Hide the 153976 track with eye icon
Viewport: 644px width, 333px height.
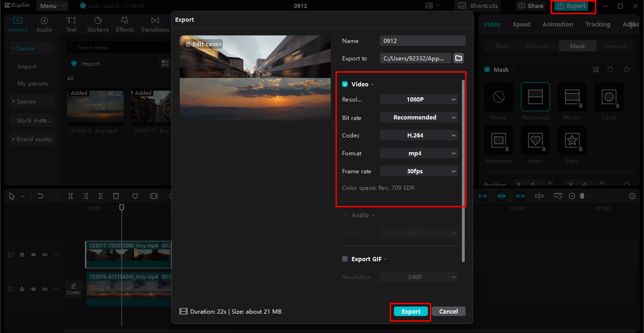click(x=34, y=289)
